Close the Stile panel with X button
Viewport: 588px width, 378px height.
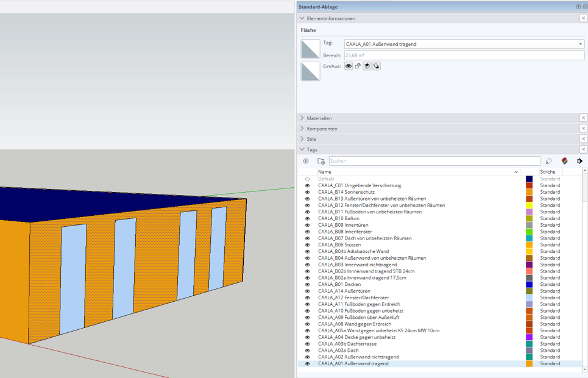coord(583,139)
